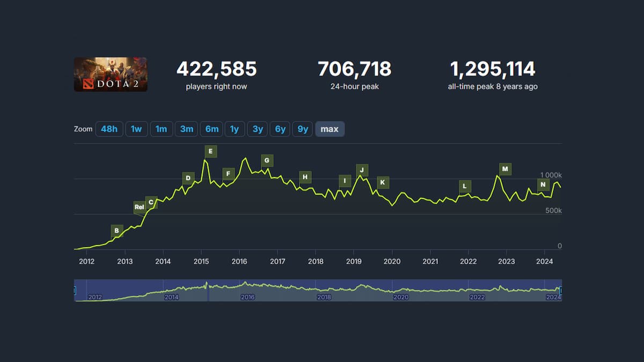Click the Rel release marker
This screenshot has height=362, width=644.
click(x=139, y=207)
